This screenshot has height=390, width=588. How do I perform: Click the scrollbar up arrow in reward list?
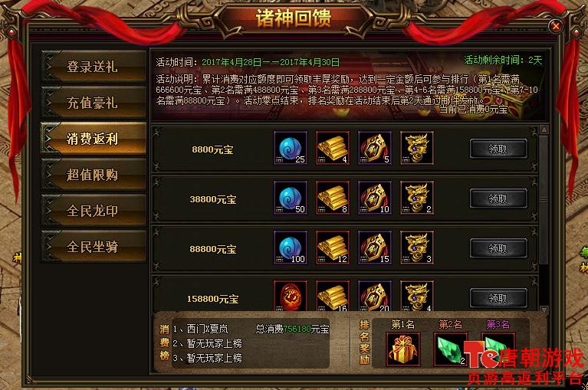[544, 129]
